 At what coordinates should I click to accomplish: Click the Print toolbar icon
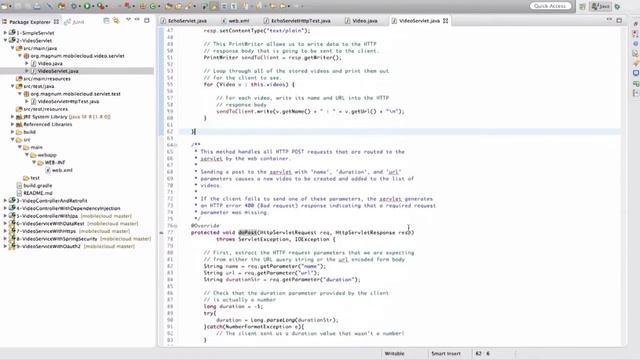pyautogui.click(x=37, y=6)
